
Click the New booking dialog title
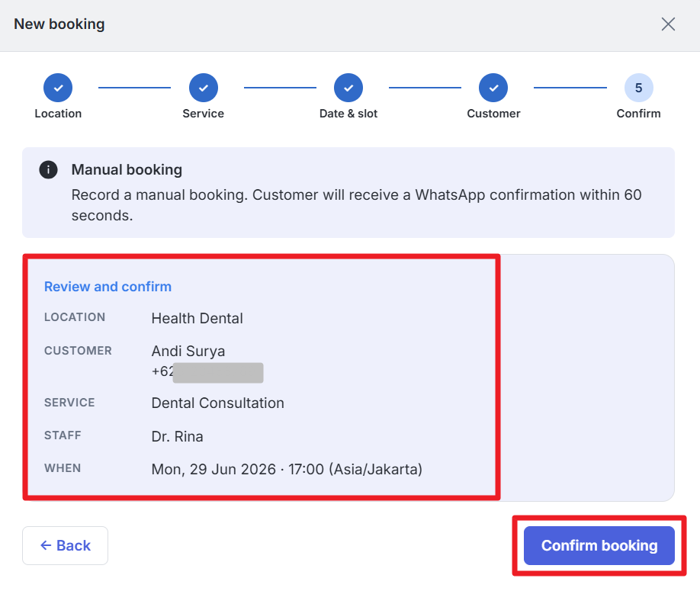pyautogui.click(x=59, y=24)
